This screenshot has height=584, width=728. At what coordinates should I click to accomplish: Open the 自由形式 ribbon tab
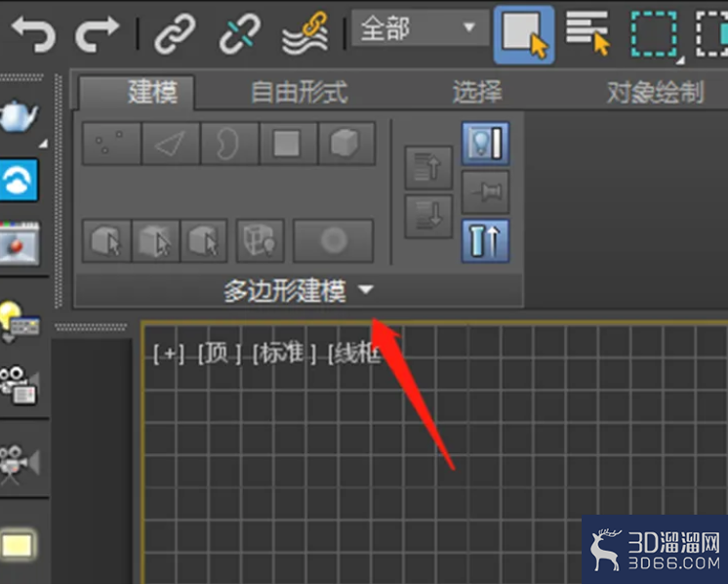point(300,93)
